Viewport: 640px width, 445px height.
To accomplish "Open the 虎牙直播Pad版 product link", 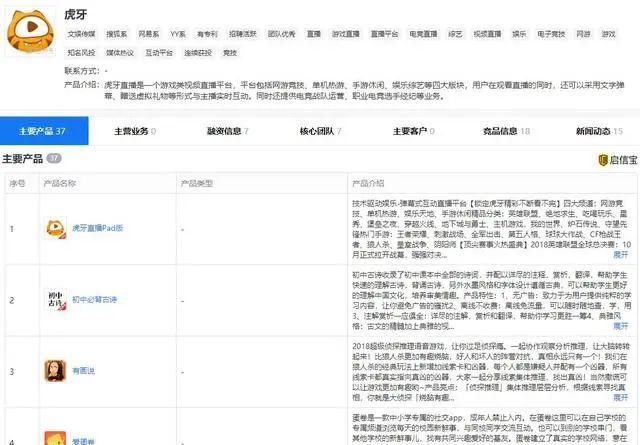I will click(98, 228).
